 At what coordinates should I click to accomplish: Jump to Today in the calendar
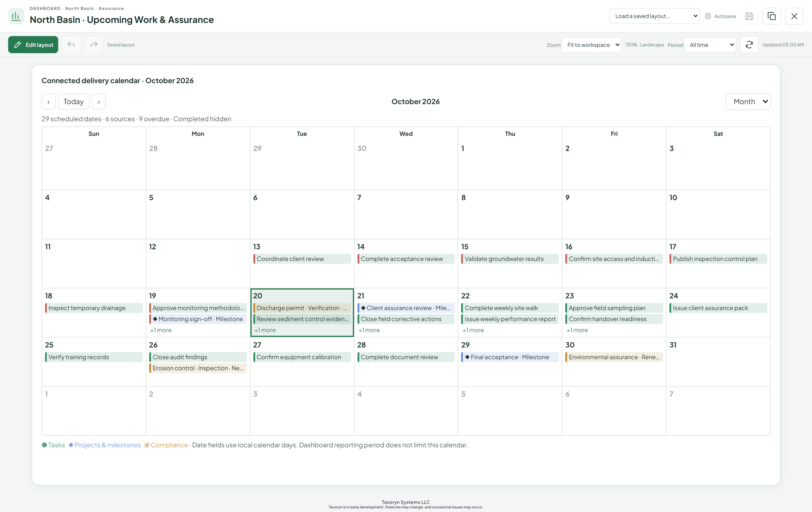tap(74, 102)
